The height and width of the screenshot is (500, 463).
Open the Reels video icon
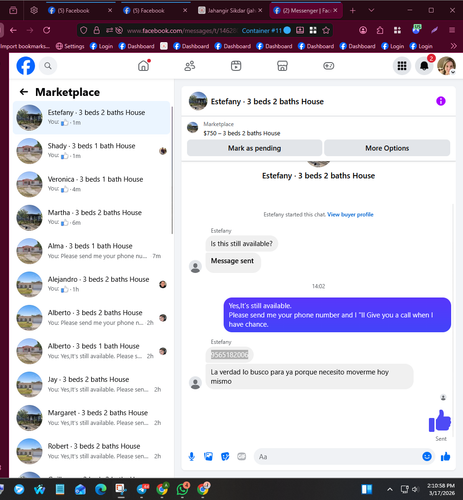tap(236, 66)
